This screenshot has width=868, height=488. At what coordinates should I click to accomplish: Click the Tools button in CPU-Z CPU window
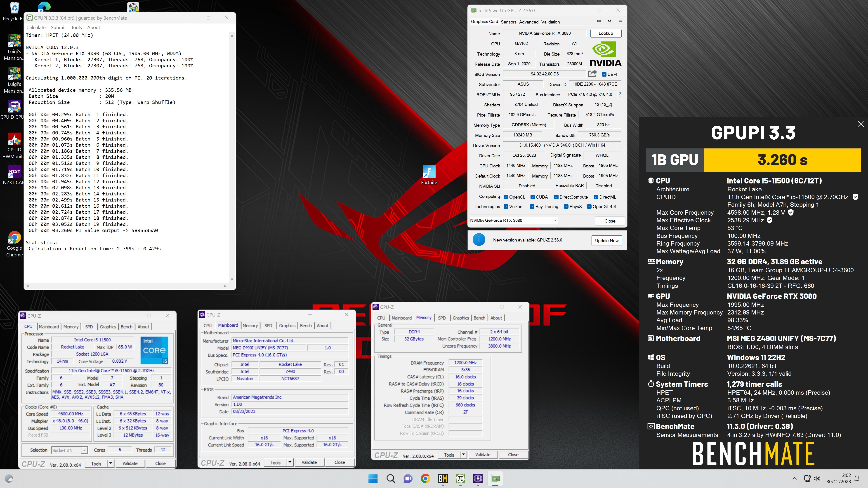pos(96,463)
